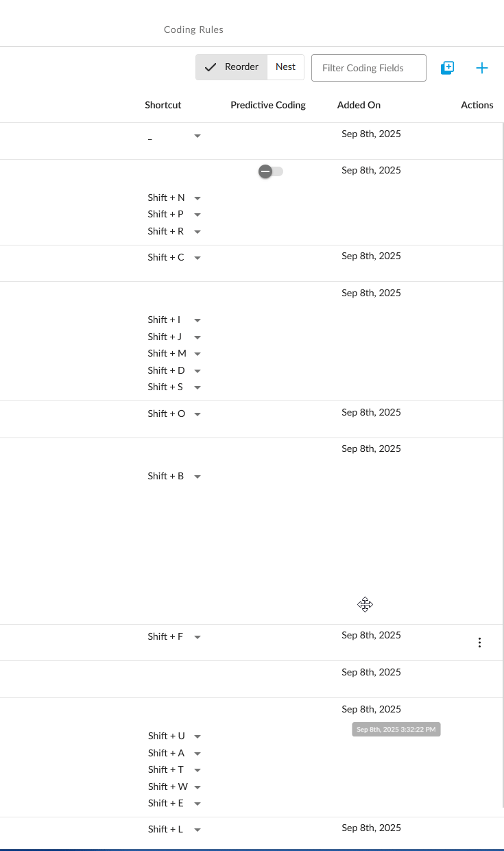Open the Shift + F shortcut dropdown
This screenshot has height=851, width=504.
pyautogui.click(x=197, y=637)
